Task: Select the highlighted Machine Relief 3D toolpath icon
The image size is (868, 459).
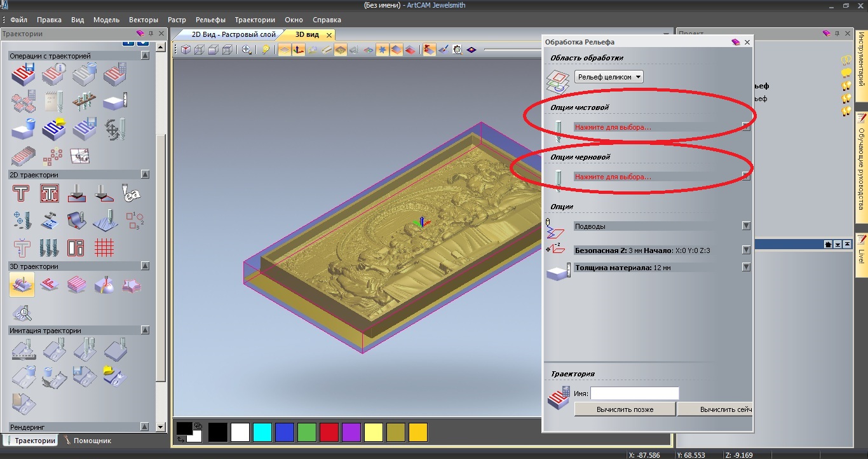Action: pyautogui.click(x=22, y=285)
